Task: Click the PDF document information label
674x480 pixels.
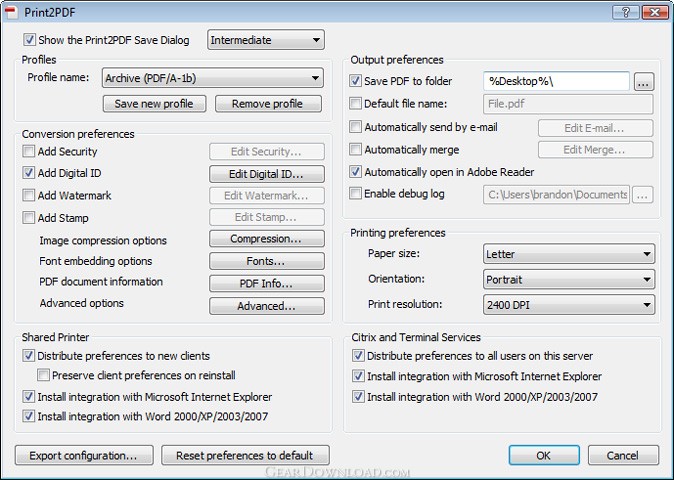Action: click(x=101, y=281)
